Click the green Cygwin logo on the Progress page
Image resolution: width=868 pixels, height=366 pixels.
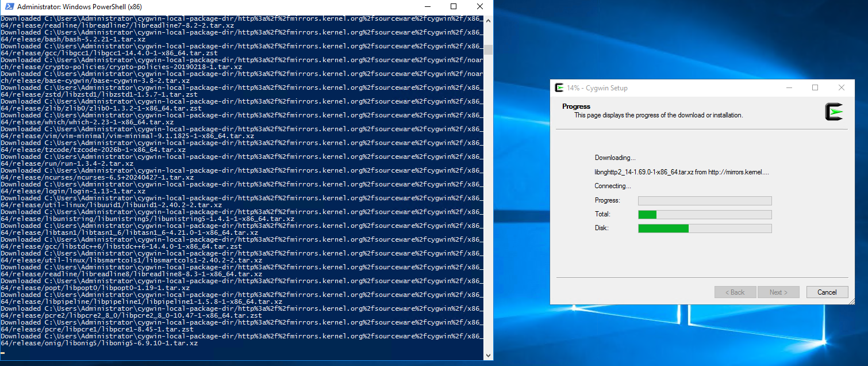834,112
